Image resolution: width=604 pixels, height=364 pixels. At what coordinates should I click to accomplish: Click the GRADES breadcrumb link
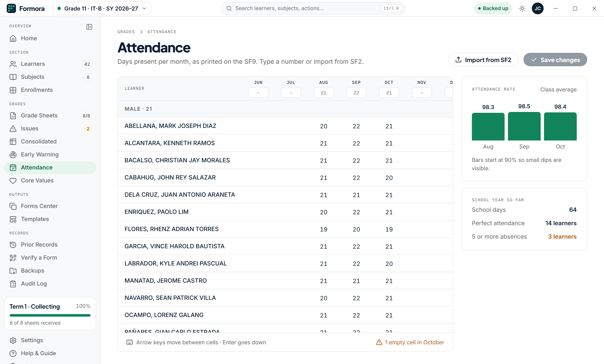pos(126,32)
